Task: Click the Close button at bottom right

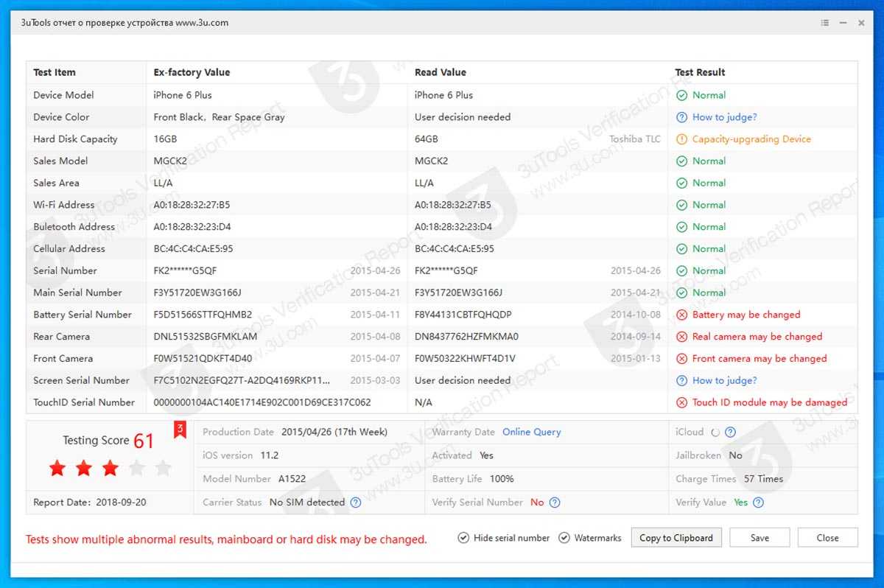Action: point(827,538)
